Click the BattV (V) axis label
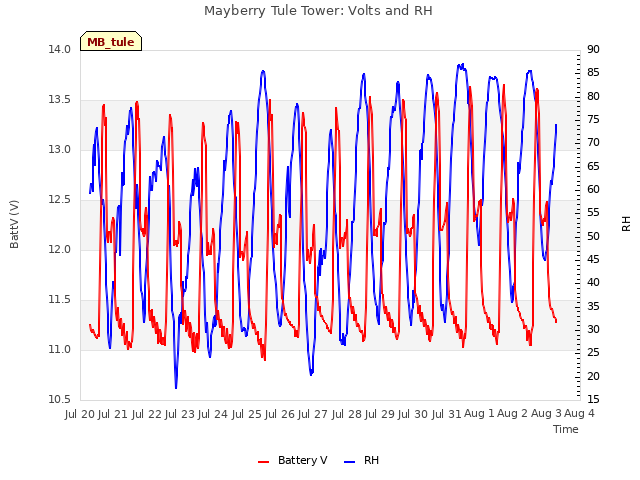 coord(14,224)
